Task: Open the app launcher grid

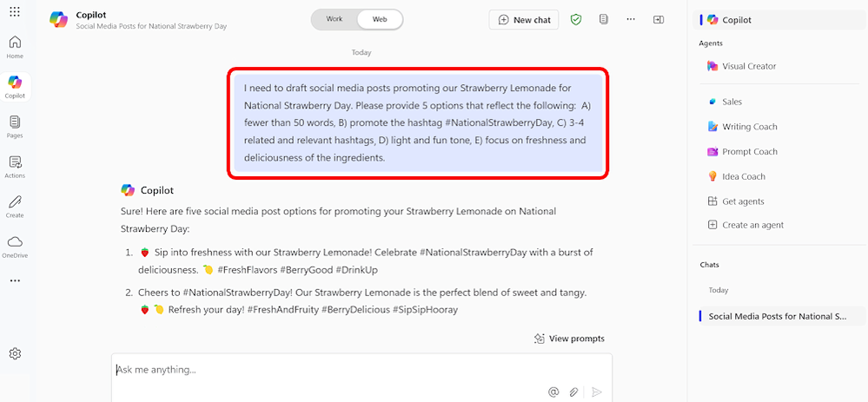Action: pyautogui.click(x=15, y=12)
